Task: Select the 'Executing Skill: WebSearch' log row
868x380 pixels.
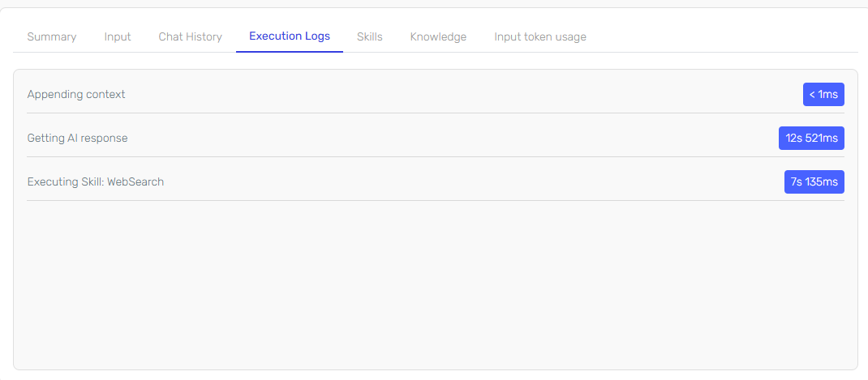Action: coord(435,182)
